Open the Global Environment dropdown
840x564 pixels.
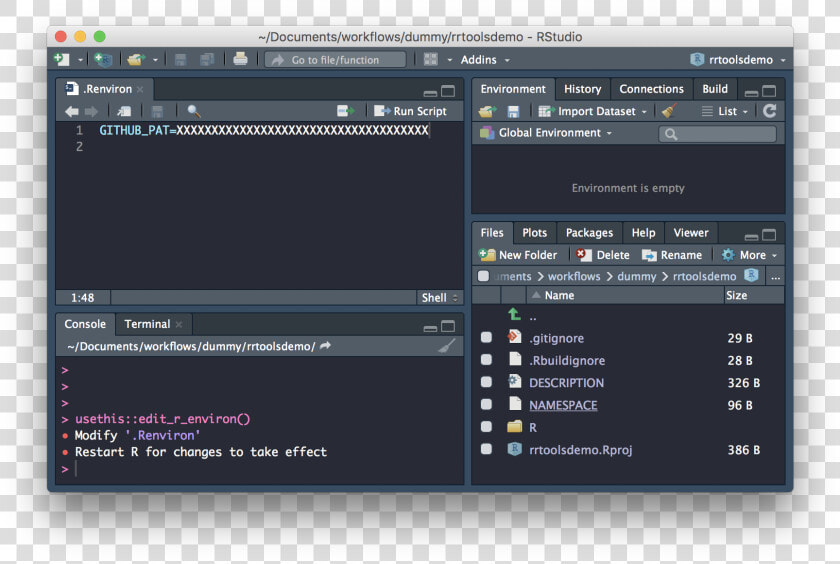point(546,133)
